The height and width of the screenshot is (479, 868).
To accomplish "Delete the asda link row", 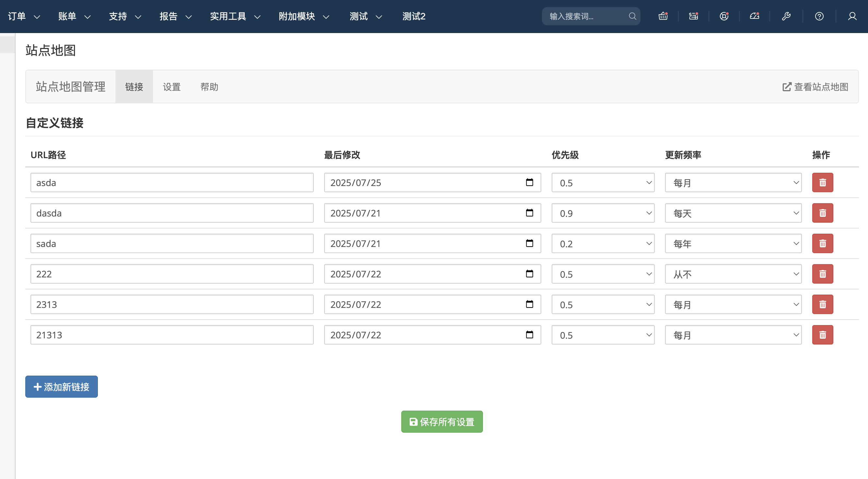I will pyautogui.click(x=823, y=182).
